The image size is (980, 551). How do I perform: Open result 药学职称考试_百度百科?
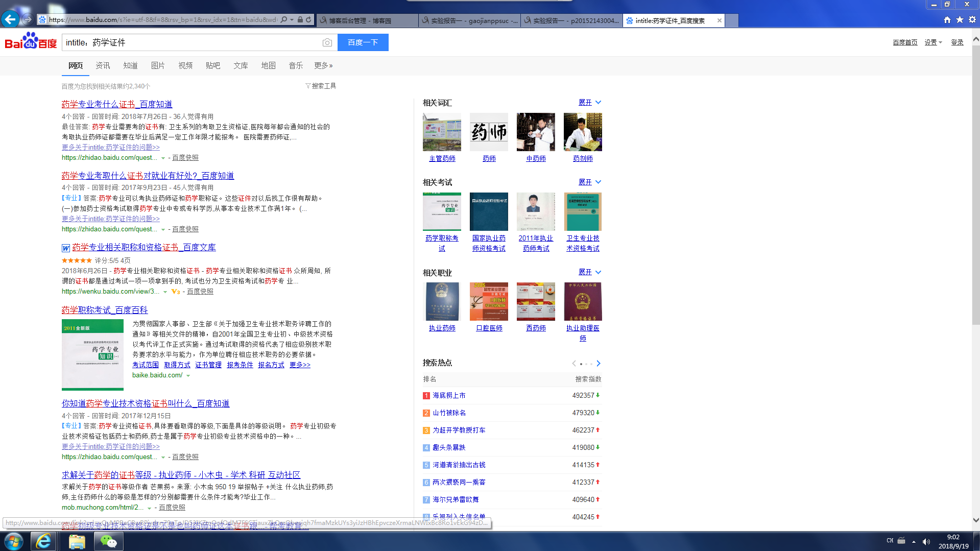click(x=105, y=310)
